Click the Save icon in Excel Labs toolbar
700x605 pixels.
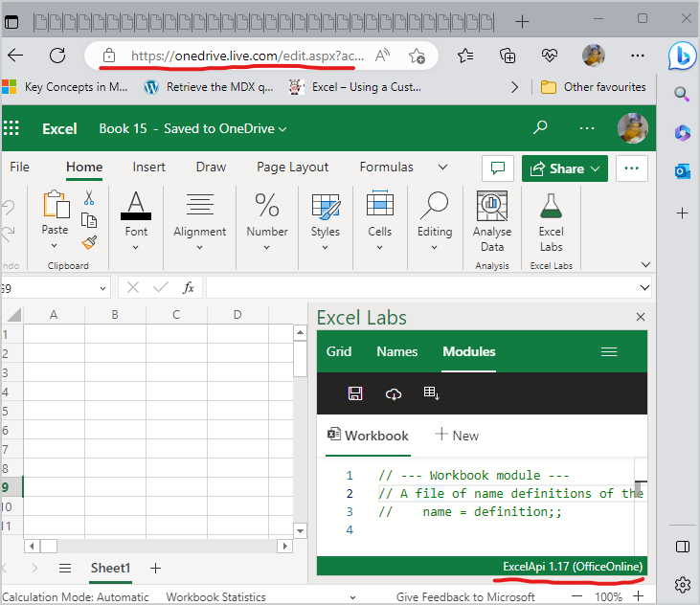355,393
